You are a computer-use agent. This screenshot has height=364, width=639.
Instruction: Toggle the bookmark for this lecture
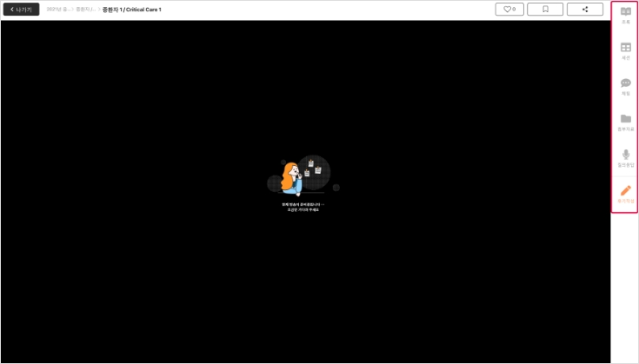pos(545,10)
